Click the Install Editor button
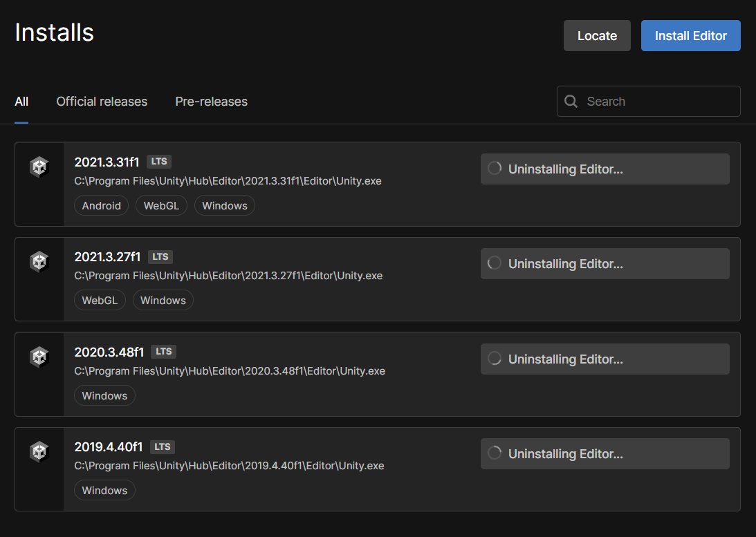 pos(690,36)
